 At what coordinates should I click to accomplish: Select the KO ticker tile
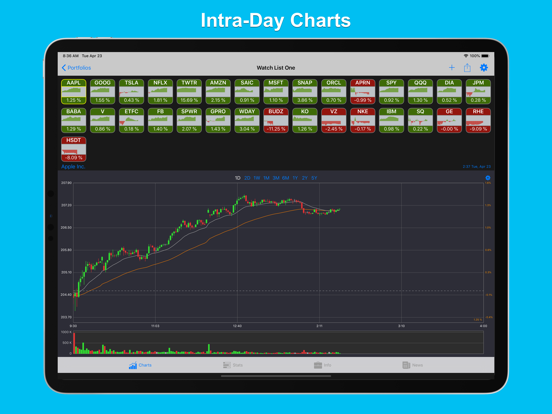pos(305,120)
